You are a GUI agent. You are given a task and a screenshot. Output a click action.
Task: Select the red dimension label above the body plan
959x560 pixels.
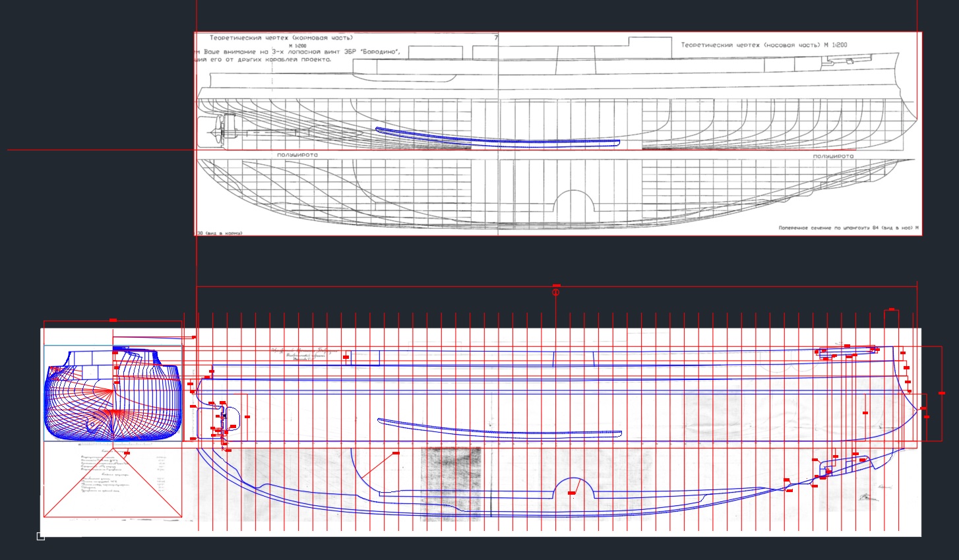113,320
